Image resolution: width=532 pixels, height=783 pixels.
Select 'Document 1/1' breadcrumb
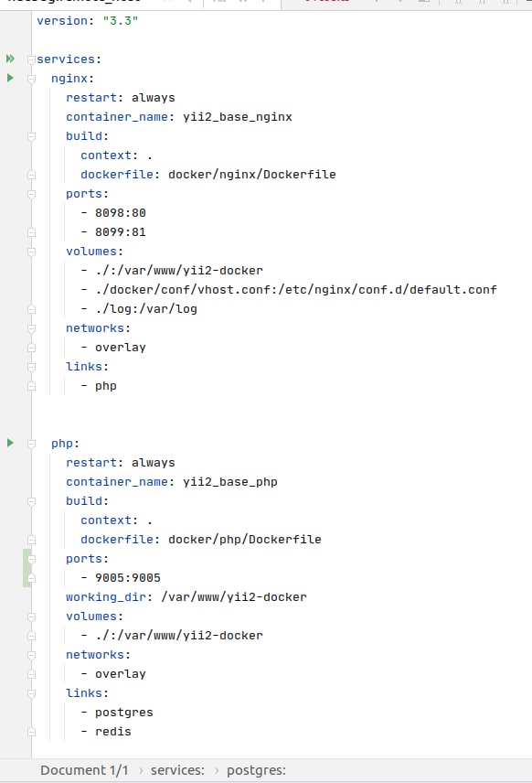tap(84, 770)
